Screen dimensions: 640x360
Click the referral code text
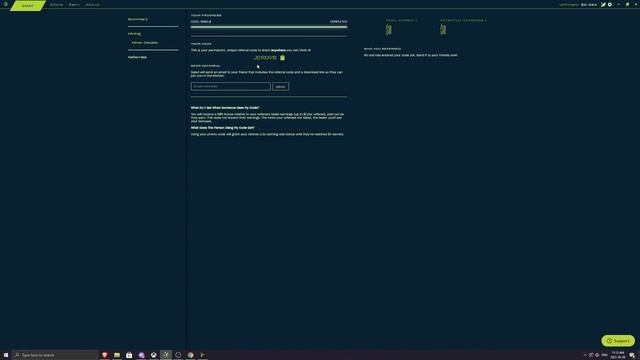(265, 58)
